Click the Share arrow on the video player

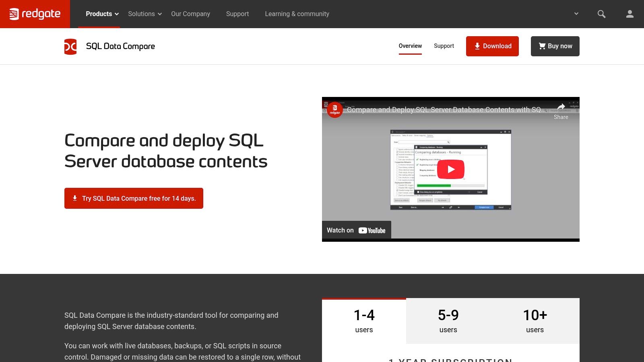561,107
